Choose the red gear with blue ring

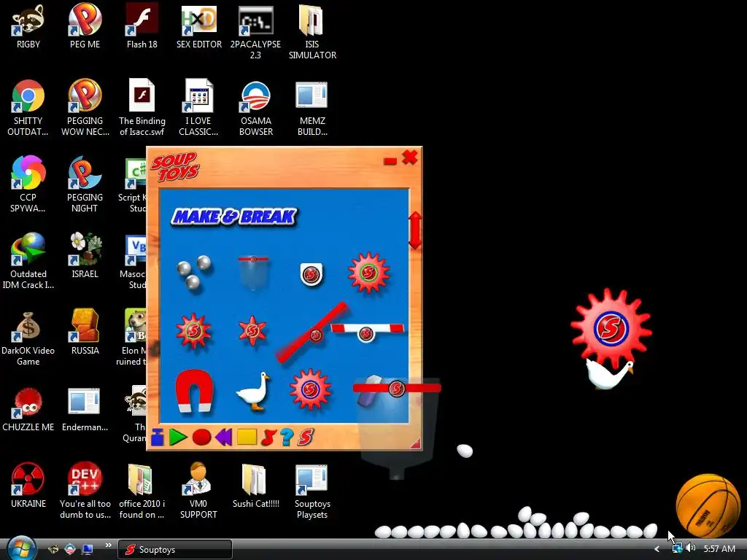310,389
